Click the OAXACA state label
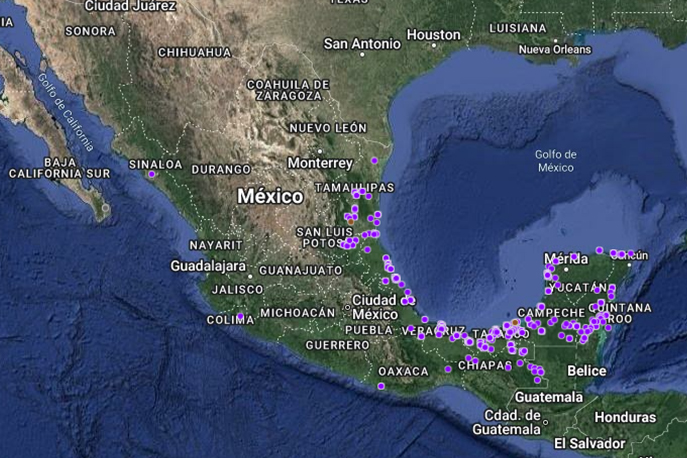 pos(404,371)
